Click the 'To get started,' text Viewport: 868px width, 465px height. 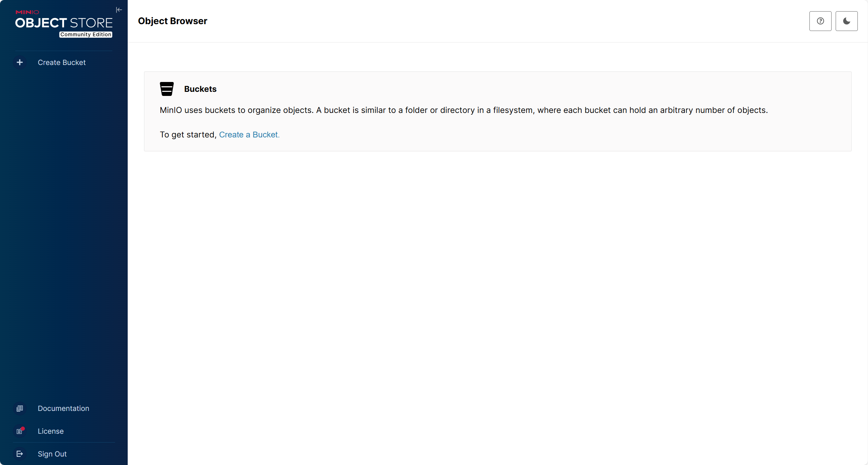[x=188, y=135]
